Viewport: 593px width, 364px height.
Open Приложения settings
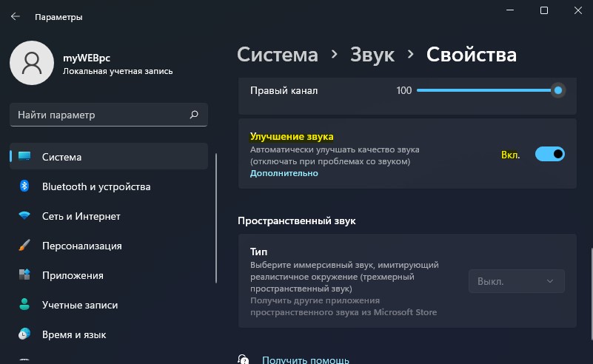(x=109, y=275)
